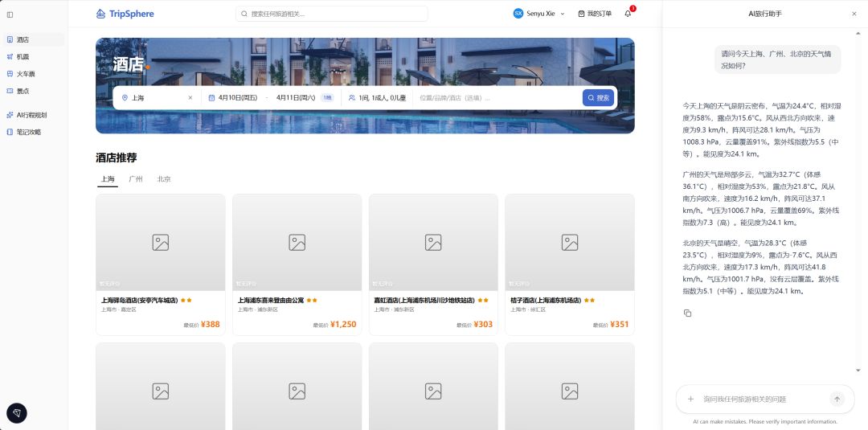This screenshot has width=868, height=430.
Task: Switch to the 广州 recommendation tab
Action: [x=136, y=179]
